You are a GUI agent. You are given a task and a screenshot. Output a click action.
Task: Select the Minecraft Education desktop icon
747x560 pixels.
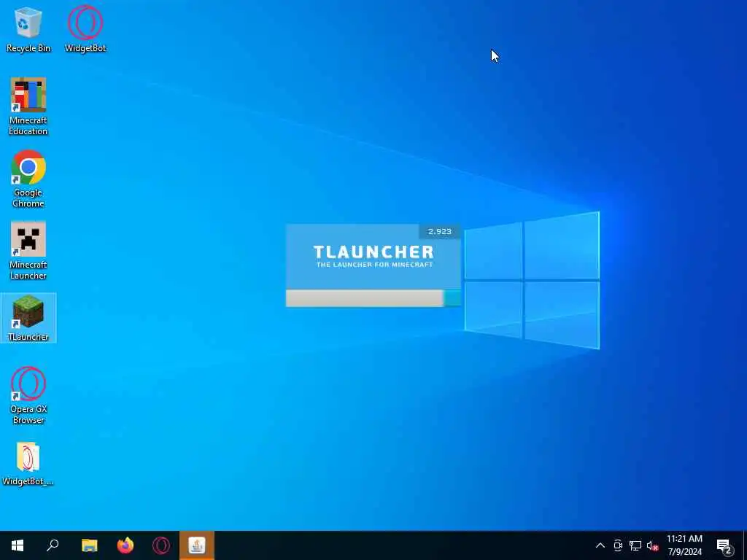click(x=28, y=106)
